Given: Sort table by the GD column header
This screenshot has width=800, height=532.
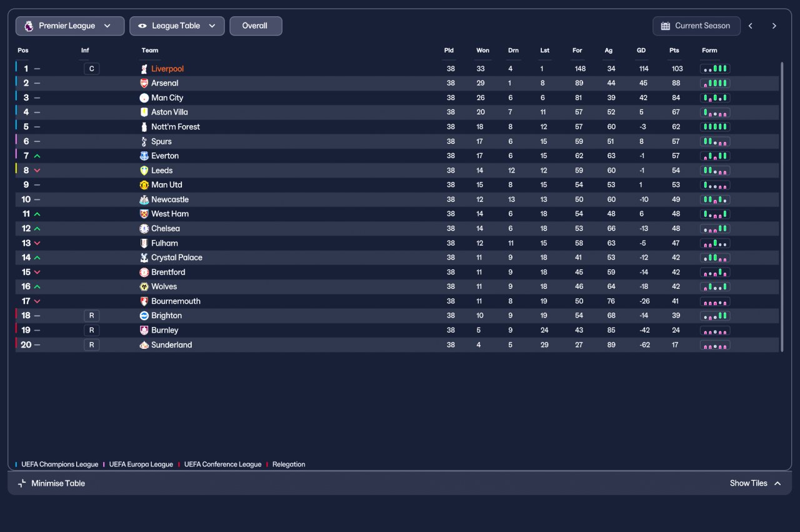Looking at the screenshot, I should pyautogui.click(x=641, y=51).
